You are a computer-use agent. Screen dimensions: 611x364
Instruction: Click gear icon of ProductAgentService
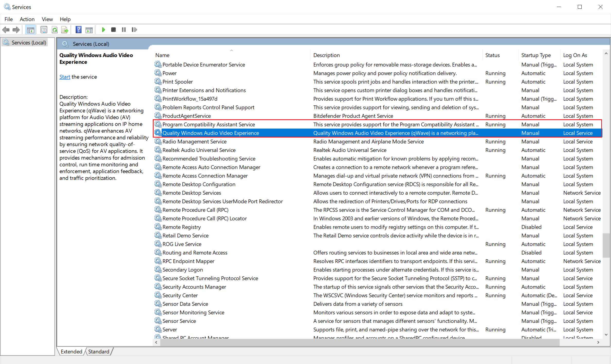(x=158, y=116)
